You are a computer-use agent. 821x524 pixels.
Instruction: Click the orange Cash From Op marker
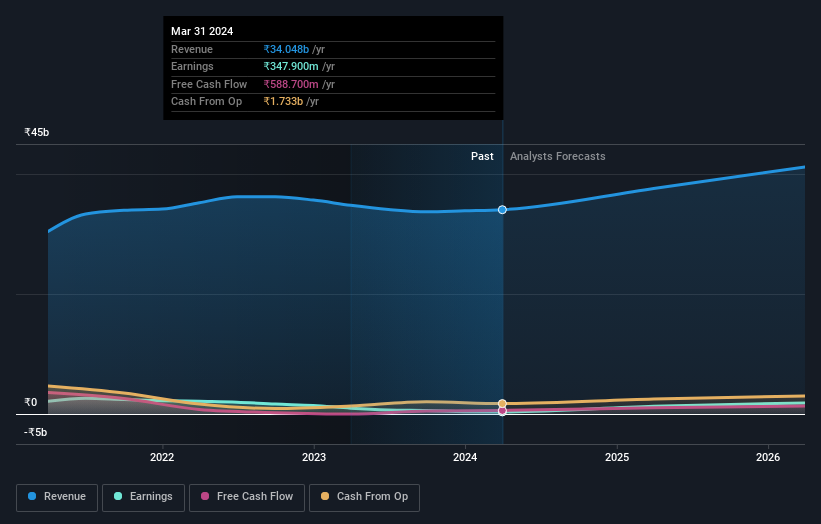click(x=502, y=403)
